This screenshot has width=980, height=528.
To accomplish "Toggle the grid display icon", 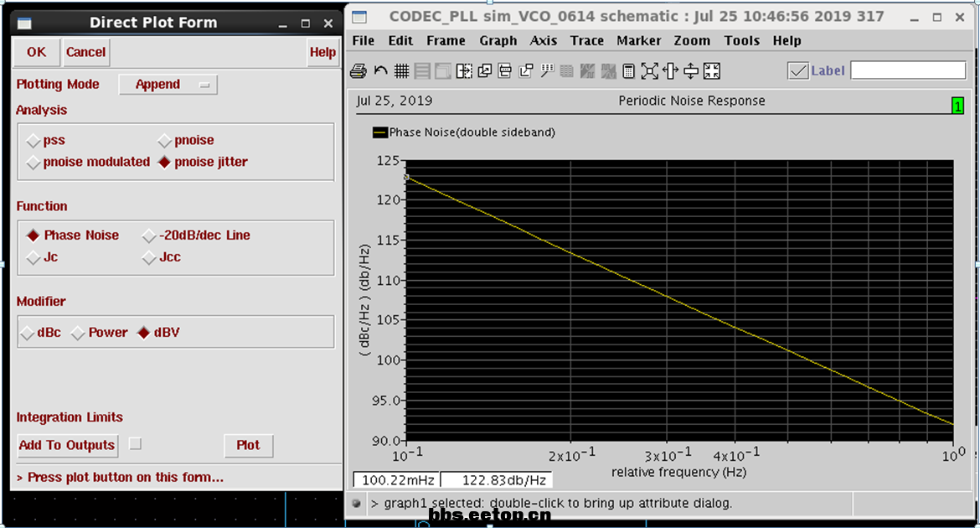I will 401,71.
